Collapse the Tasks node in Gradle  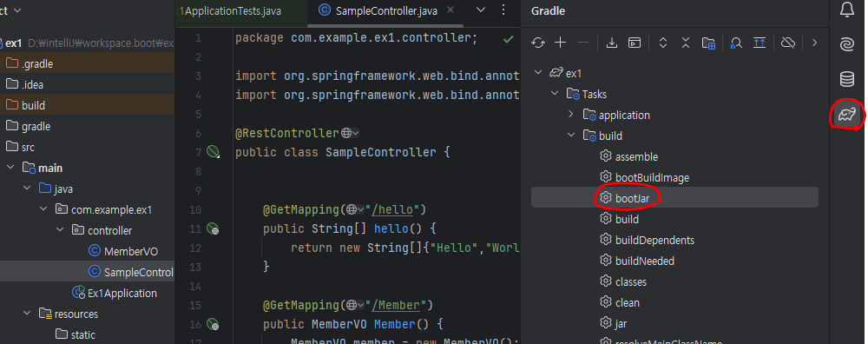555,94
